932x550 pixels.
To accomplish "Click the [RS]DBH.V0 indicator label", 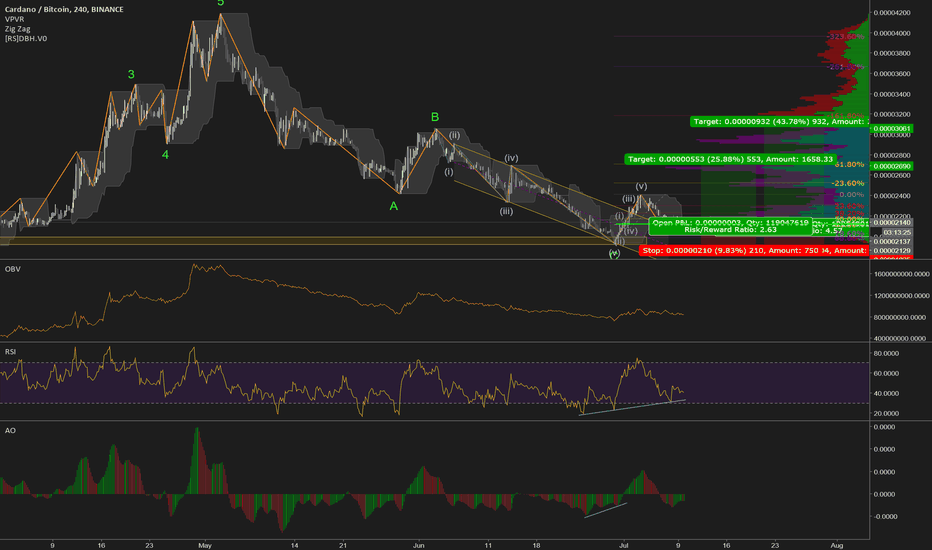I will pos(26,38).
